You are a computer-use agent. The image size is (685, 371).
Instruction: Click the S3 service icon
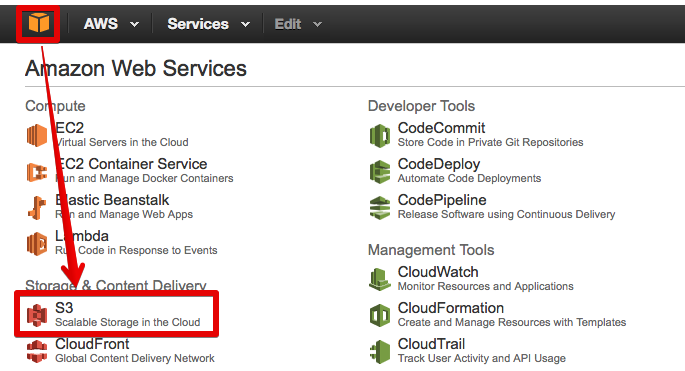[x=37, y=315]
